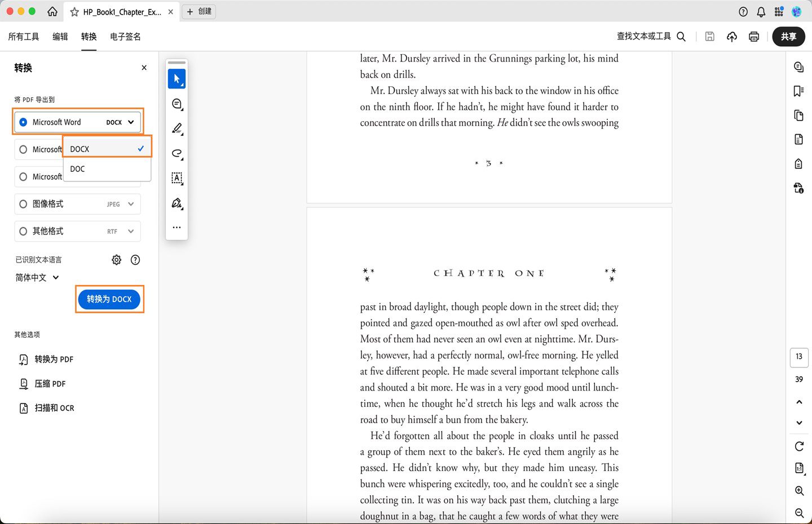Choose DOC from the format dropdown
This screenshot has width=812, height=524.
77,168
